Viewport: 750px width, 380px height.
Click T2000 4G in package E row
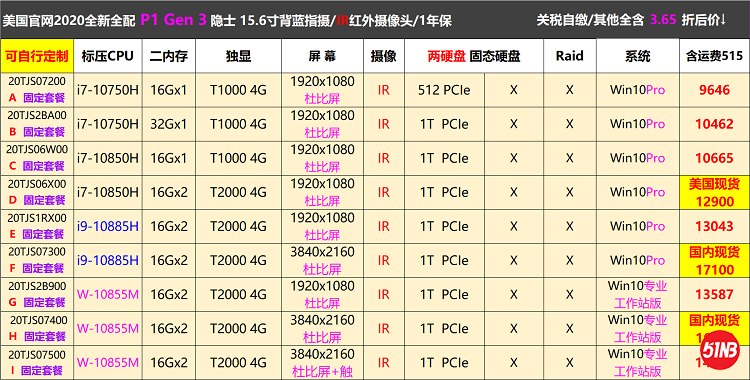[238, 226]
